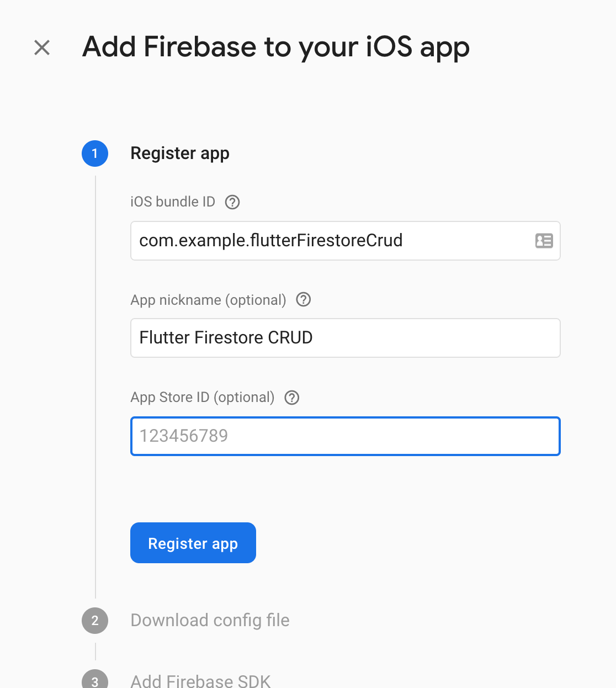Viewport: 616px width, 688px height.
Task: Open help for App nickname
Action: pyautogui.click(x=304, y=300)
